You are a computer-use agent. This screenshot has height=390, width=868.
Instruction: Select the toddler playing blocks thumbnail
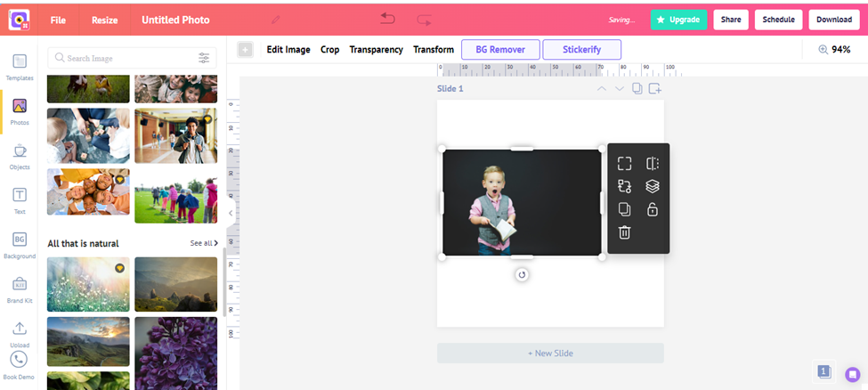(88, 135)
